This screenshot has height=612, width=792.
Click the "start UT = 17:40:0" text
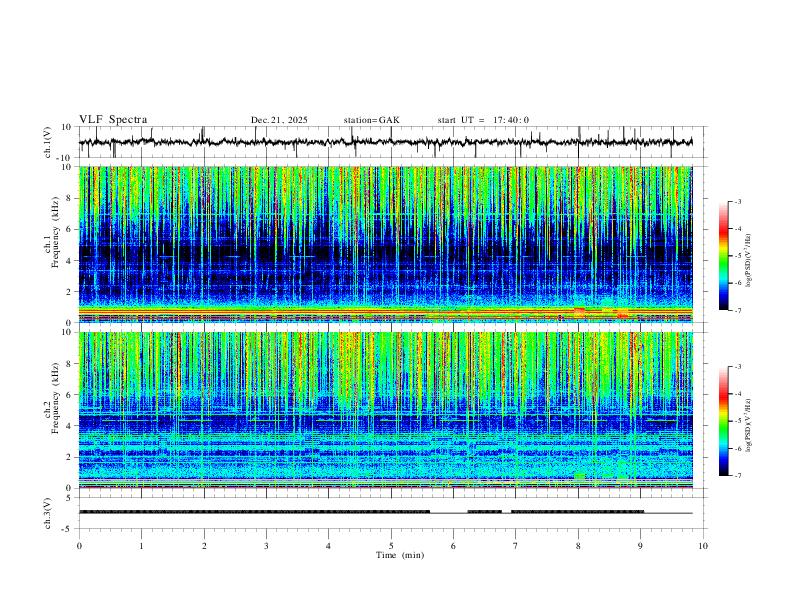(x=483, y=120)
